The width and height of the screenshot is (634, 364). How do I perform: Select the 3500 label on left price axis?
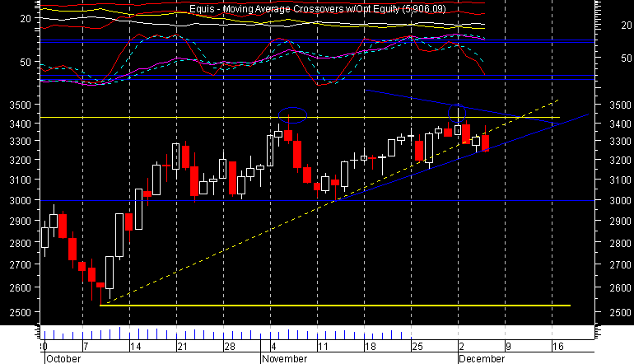coord(21,105)
